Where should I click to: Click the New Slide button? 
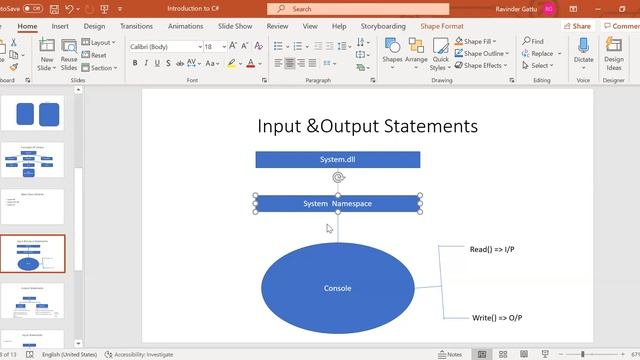[47, 54]
